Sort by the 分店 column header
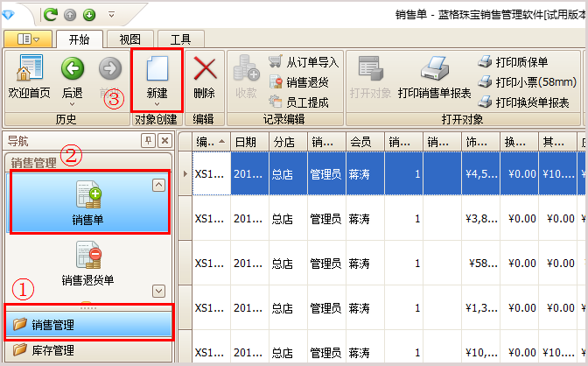This screenshot has width=588, height=366. 288,142
